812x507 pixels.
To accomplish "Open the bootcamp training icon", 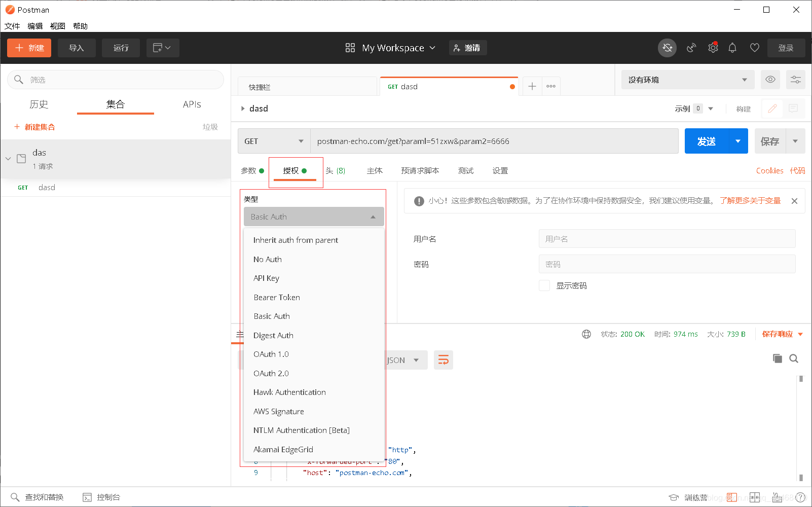I will click(674, 497).
